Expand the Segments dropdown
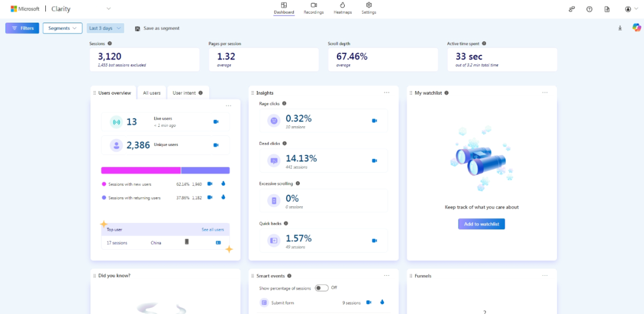The height and width of the screenshot is (314, 644). [63, 28]
